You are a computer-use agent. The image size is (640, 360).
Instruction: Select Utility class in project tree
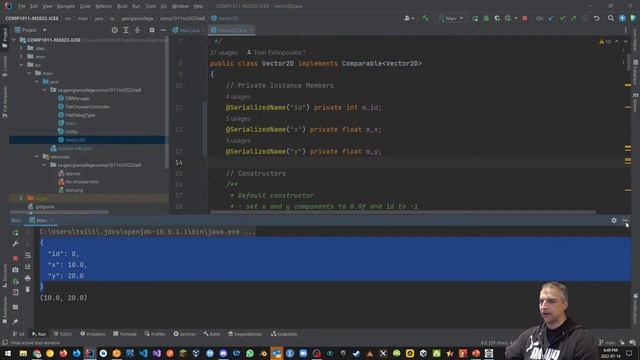[x=71, y=132]
